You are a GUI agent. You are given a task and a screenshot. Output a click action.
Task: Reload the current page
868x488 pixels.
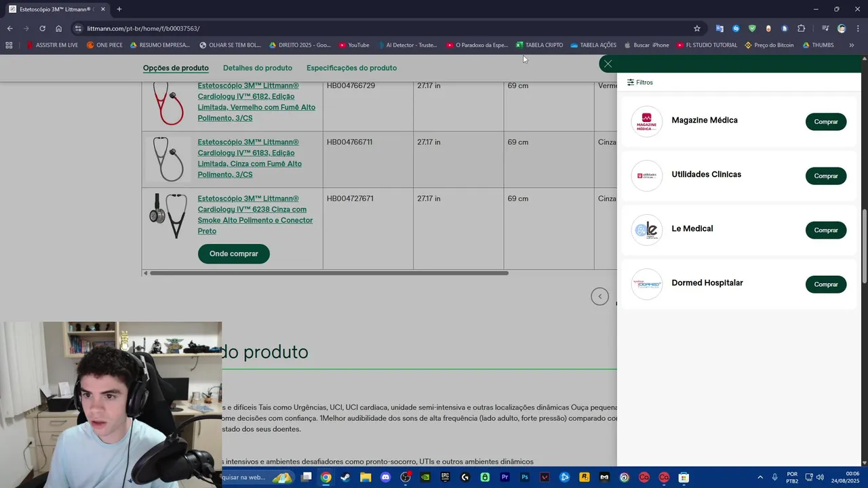[x=42, y=28]
